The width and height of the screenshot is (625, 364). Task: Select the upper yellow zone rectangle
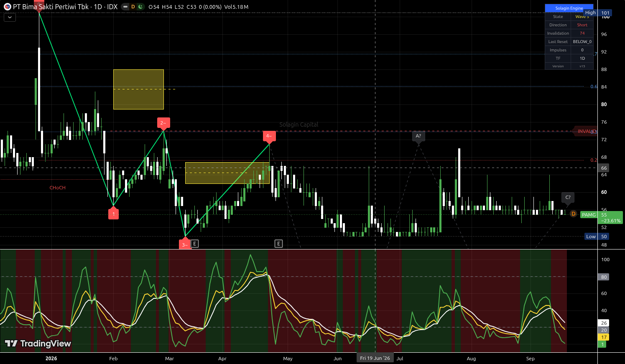138,89
